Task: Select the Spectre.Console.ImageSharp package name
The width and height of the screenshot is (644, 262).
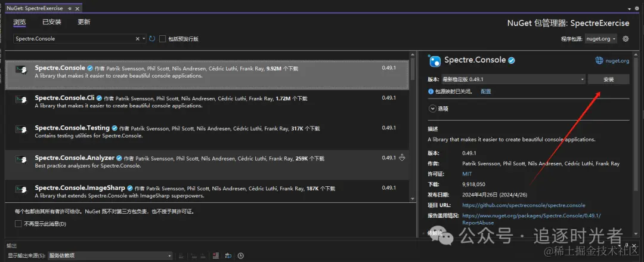Action: [80, 188]
